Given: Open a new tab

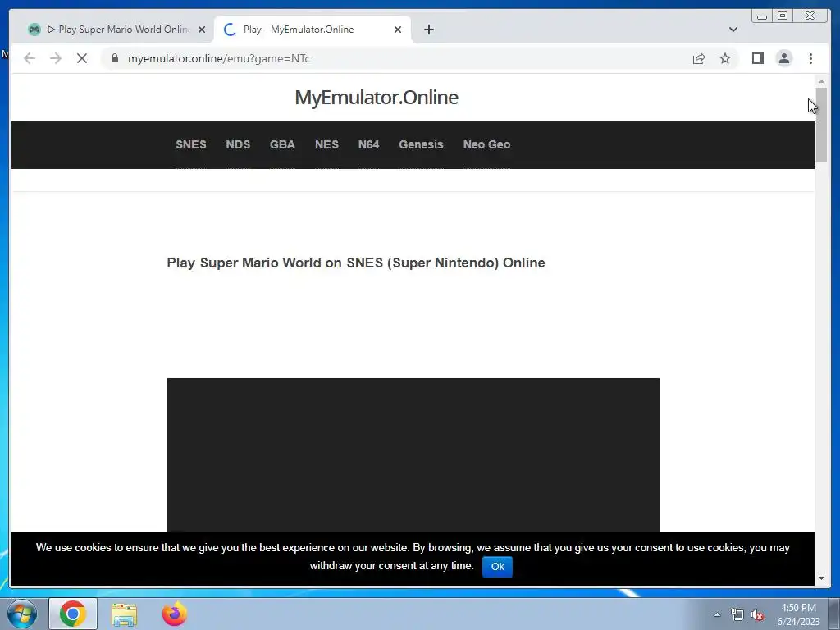Looking at the screenshot, I should click(428, 30).
